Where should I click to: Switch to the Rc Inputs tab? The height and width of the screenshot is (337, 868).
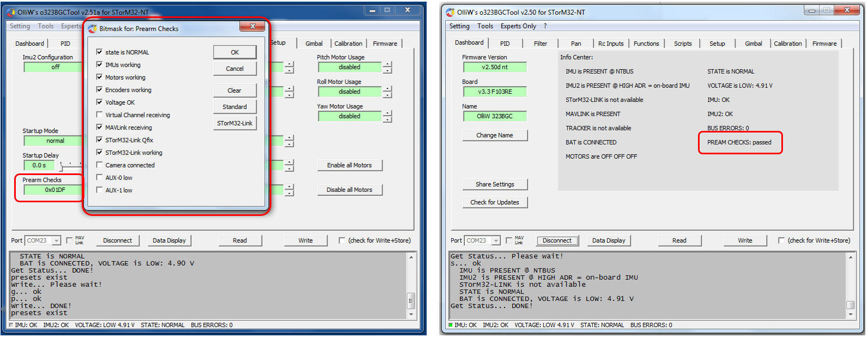click(610, 44)
